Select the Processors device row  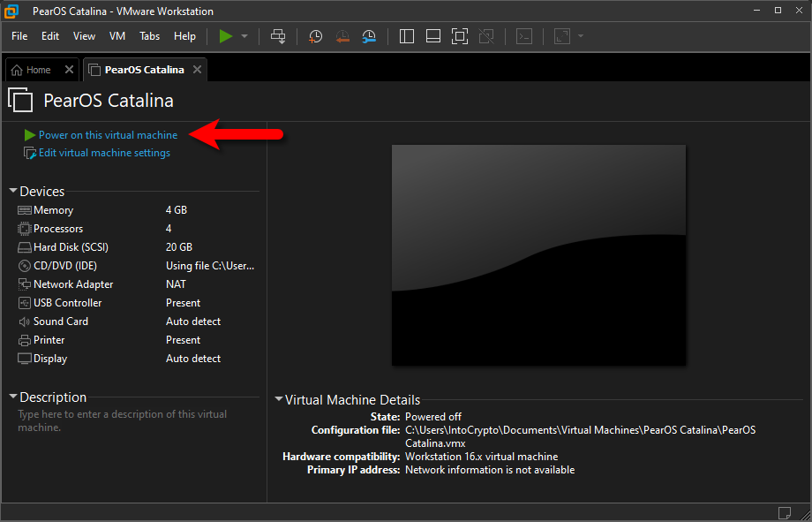point(138,229)
